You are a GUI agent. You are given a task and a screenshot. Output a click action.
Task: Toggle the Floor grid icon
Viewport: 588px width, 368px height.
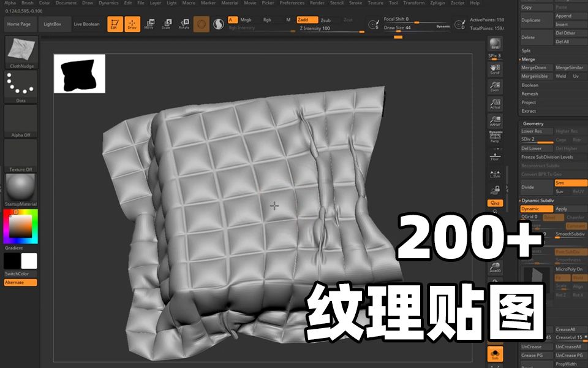click(495, 156)
